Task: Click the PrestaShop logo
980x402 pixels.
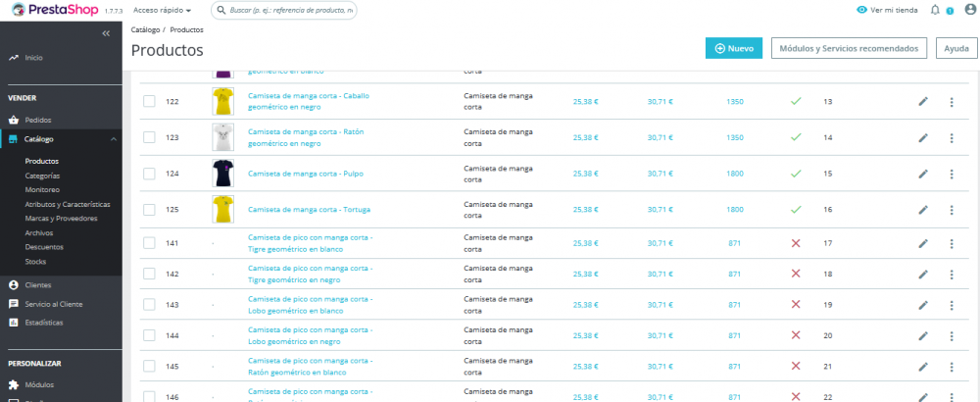Action: 54,10
